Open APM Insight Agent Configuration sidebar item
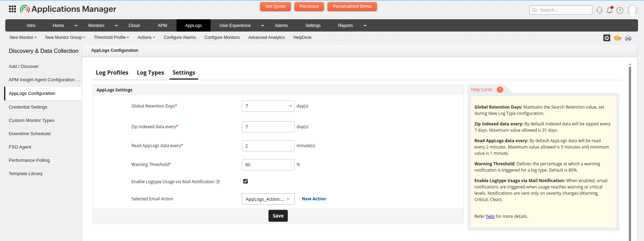 point(45,80)
